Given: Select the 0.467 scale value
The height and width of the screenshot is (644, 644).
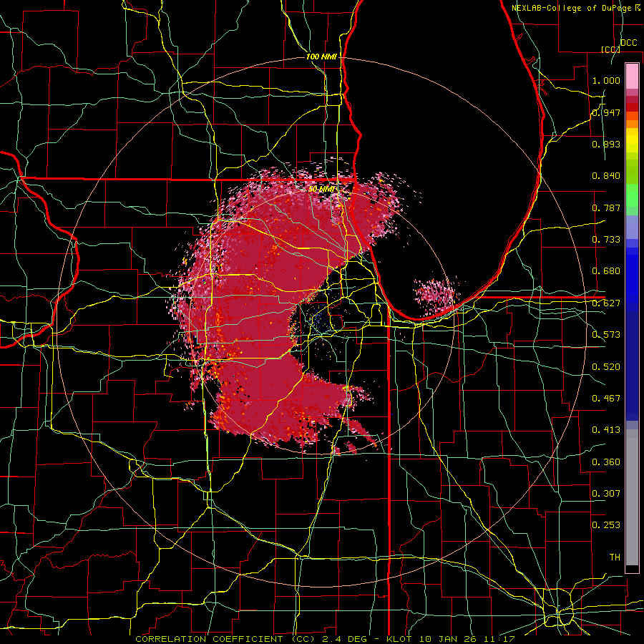Looking at the screenshot, I should [606, 399].
